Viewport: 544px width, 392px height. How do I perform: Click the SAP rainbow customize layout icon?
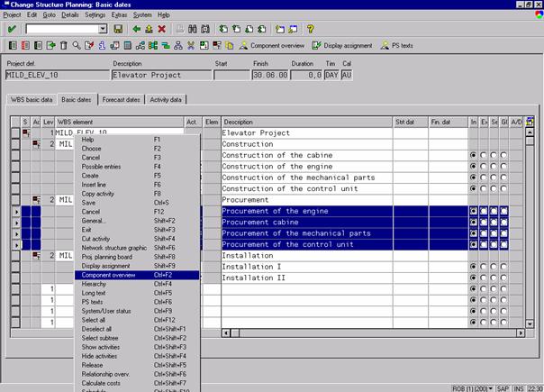539,14
